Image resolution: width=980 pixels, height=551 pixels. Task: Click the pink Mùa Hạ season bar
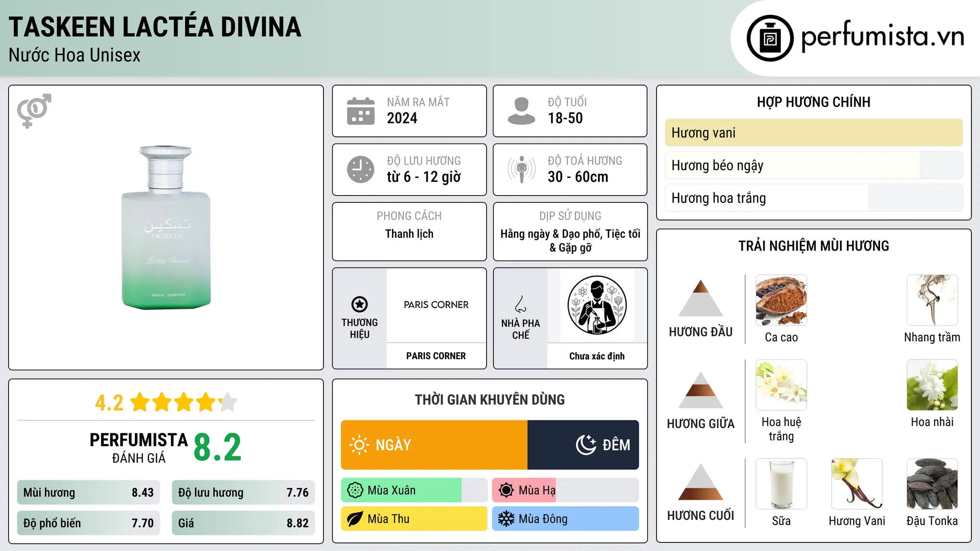(565, 490)
